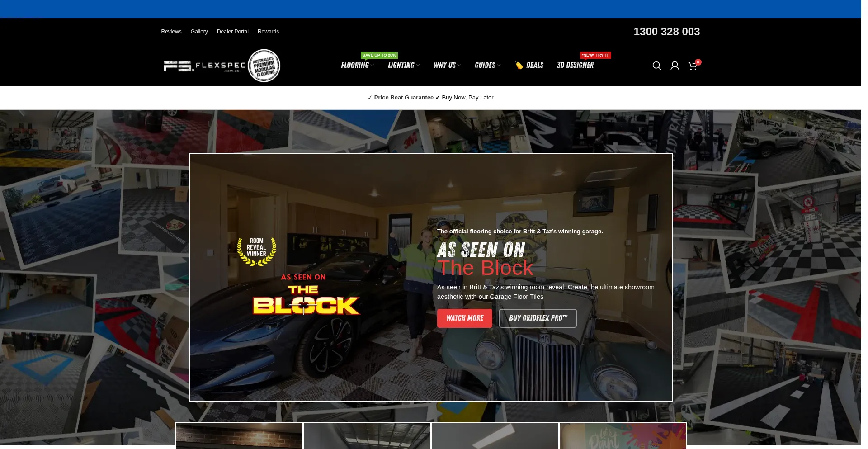This screenshot has height=449, width=868.
Task: Open the Dealer Portal link
Action: (x=233, y=32)
